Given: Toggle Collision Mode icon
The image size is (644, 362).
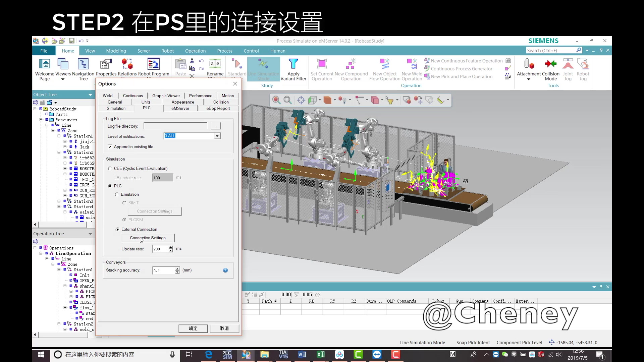Looking at the screenshot, I should [550, 64].
